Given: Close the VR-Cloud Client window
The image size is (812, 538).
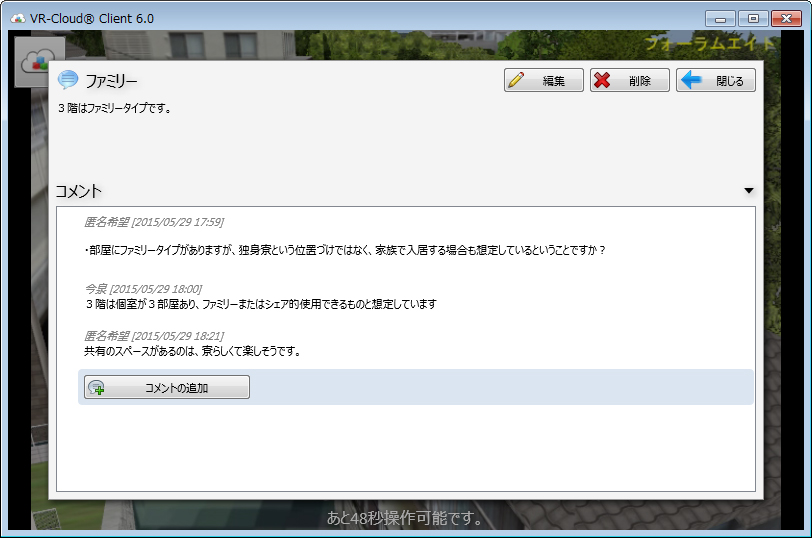Looking at the screenshot, I should click(786, 19).
